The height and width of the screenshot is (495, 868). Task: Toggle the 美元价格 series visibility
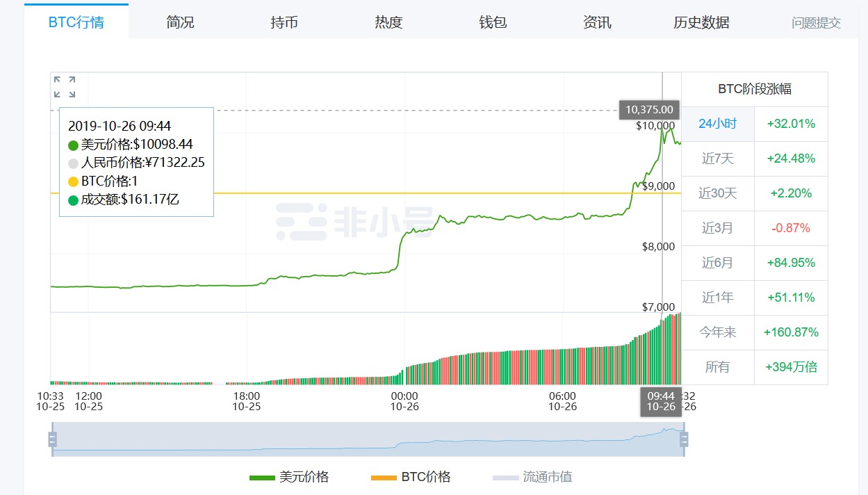click(x=292, y=477)
